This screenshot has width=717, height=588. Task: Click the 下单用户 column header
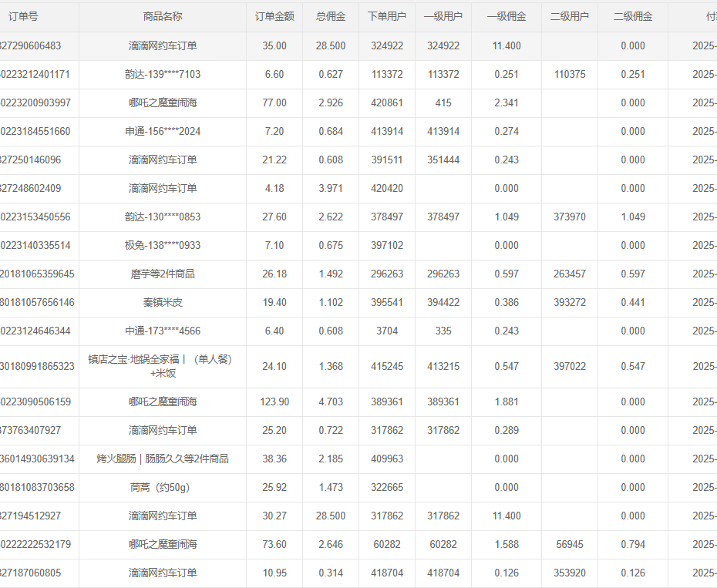tap(387, 16)
